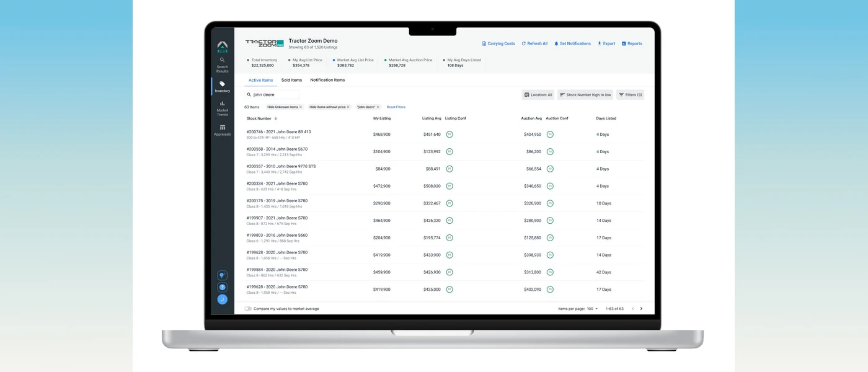Remove the "john deere" filter chip

[x=378, y=107]
